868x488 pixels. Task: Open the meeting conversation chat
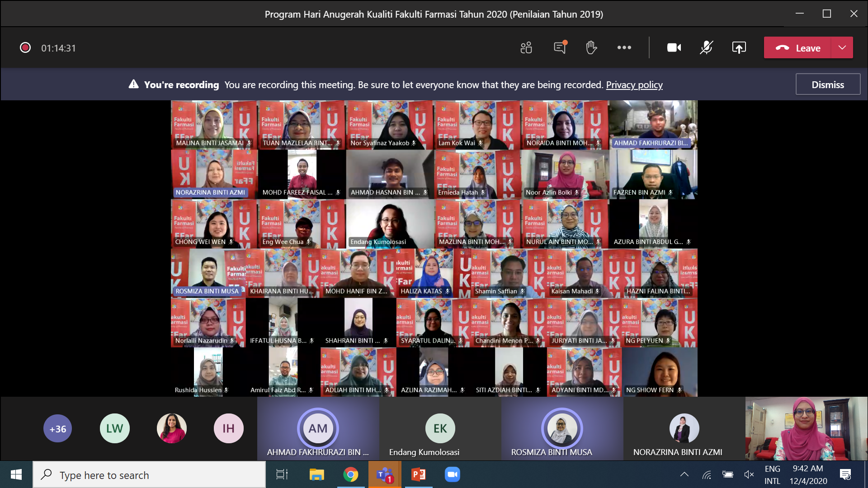[x=560, y=47]
